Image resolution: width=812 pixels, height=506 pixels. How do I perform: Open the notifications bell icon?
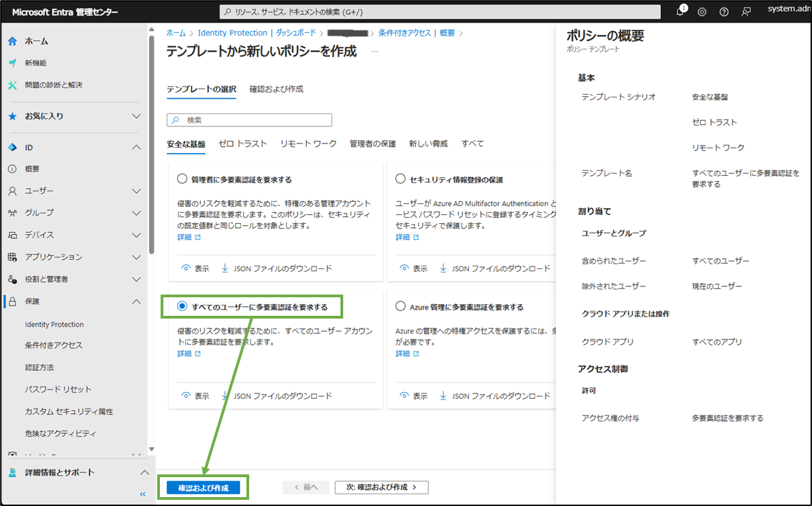[680, 12]
